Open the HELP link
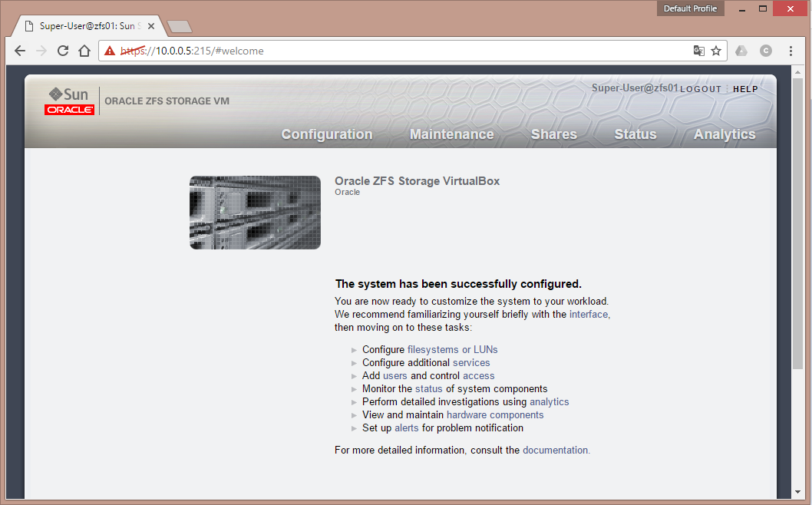The image size is (812, 505). (745, 89)
